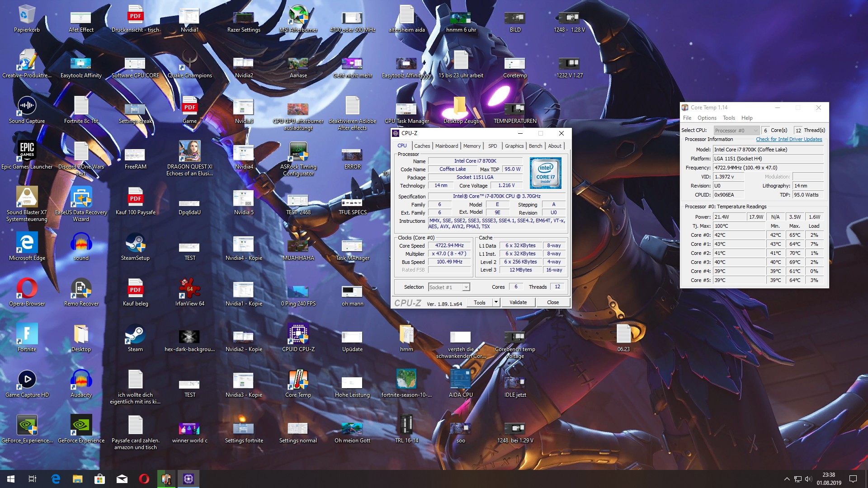Open ASRock Timing Configurator icon
The height and width of the screenshot is (488, 868).
(x=298, y=158)
